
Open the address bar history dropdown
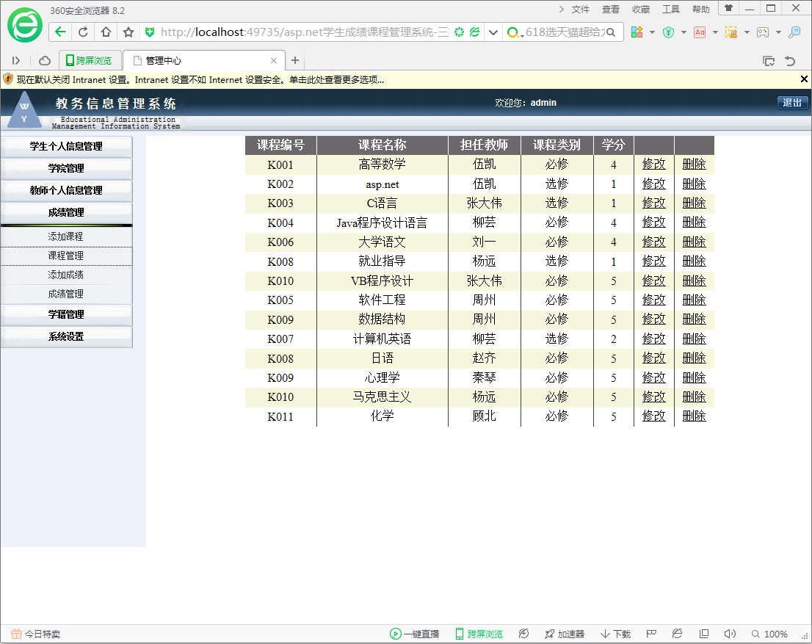click(x=493, y=32)
